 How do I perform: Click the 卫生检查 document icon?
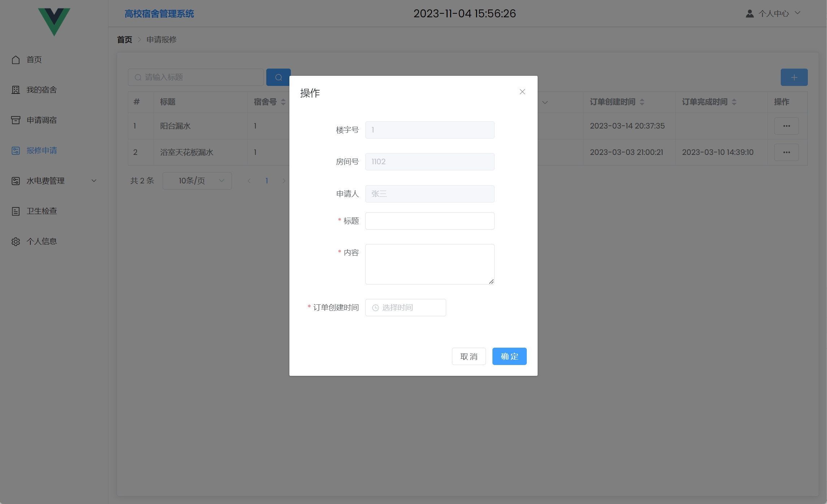(x=16, y=211)
